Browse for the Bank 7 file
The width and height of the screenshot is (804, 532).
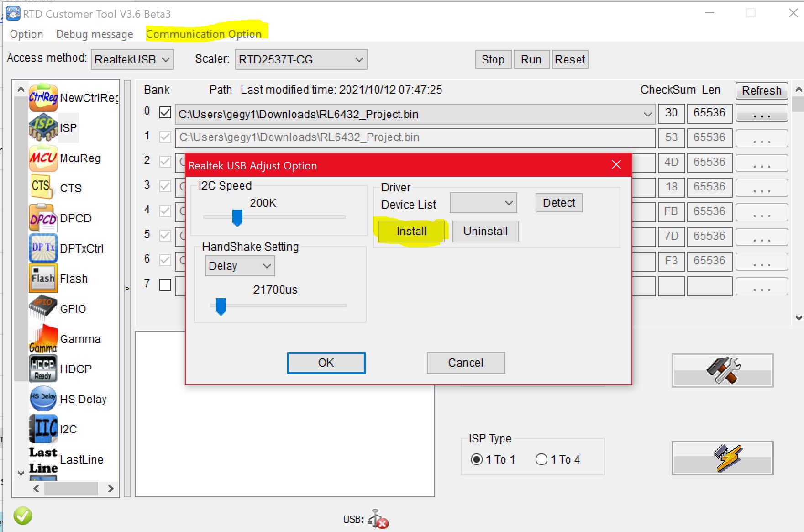[x=762, y=286]
